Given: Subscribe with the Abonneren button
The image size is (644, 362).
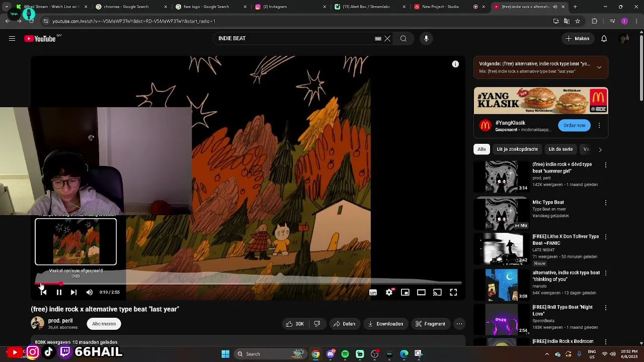Looking at the screenshot, I should point(104,324).
